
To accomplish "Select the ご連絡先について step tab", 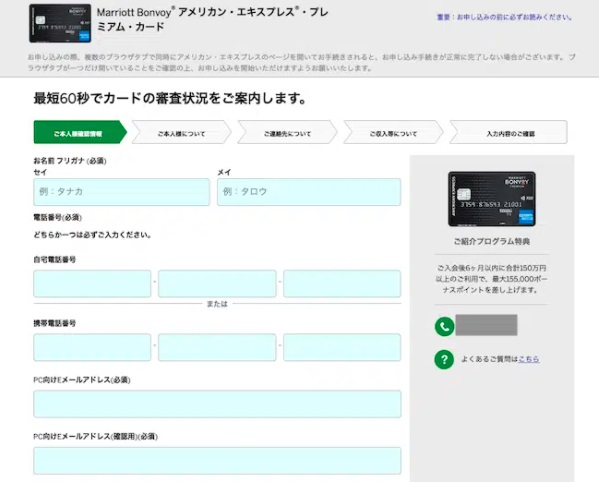I will click(287, 132).
